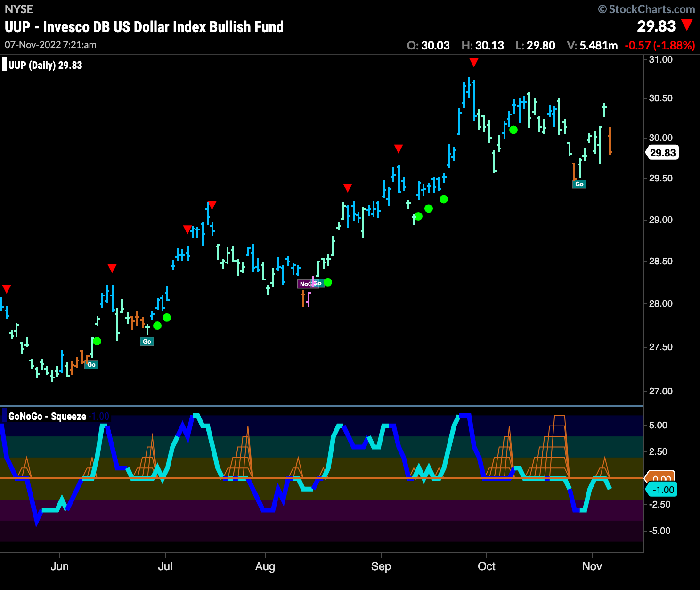Click the red down arrow beside price 29.83
This screenshot has width=700, height=590.
687,25
